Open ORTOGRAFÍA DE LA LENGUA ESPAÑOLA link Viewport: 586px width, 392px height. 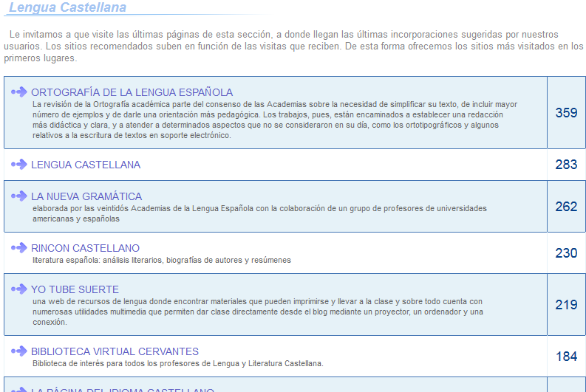pos(132,92)
